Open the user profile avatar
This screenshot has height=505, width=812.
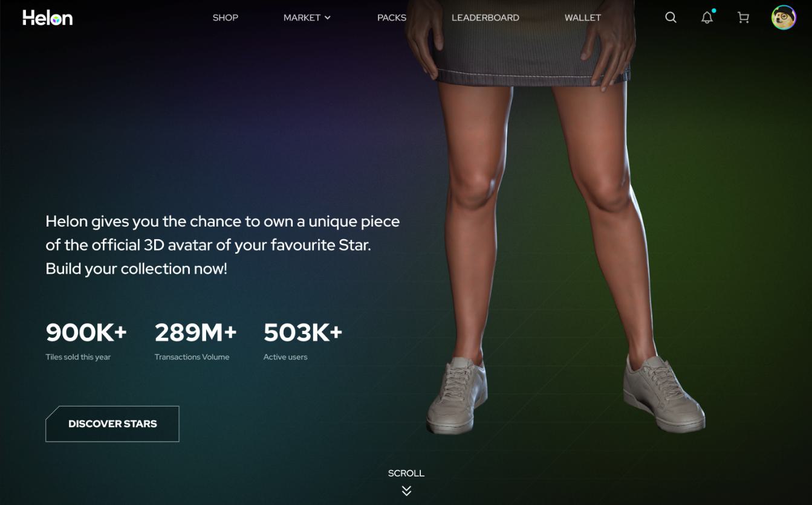(x=784, y=18)
